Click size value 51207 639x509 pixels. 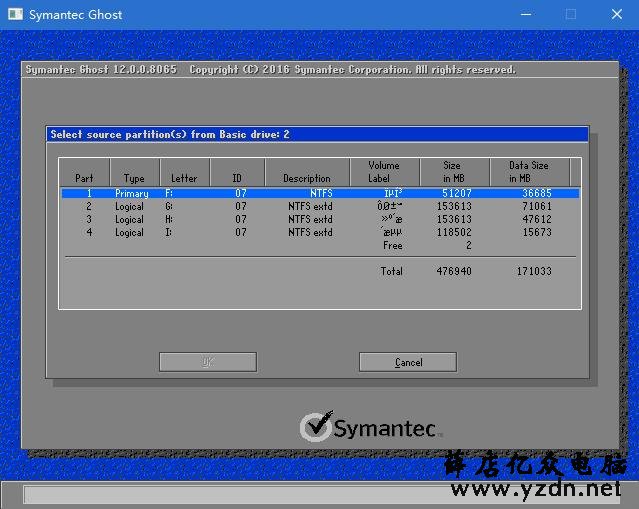(x=457, y=193)
